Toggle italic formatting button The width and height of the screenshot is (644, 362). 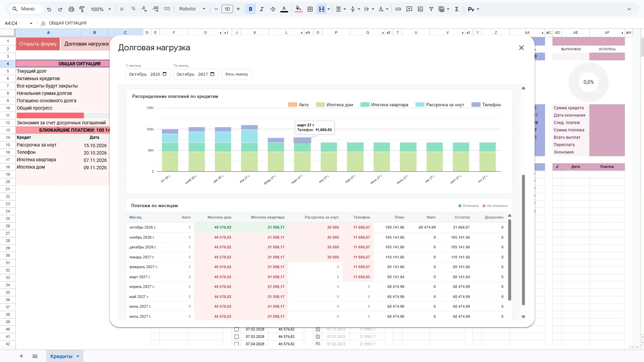pyautogui.click(x=262, y=9)
